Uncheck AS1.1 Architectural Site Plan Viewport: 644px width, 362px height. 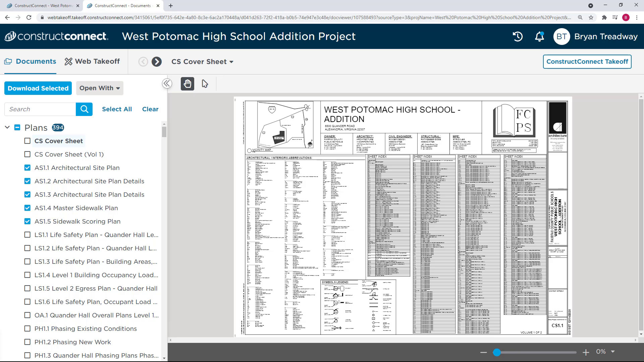tap(28, 168)
